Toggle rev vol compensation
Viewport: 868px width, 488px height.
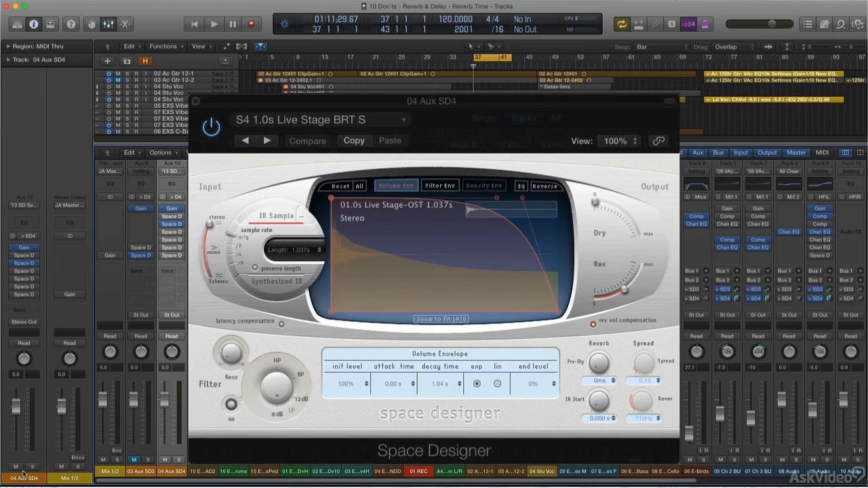593,324
